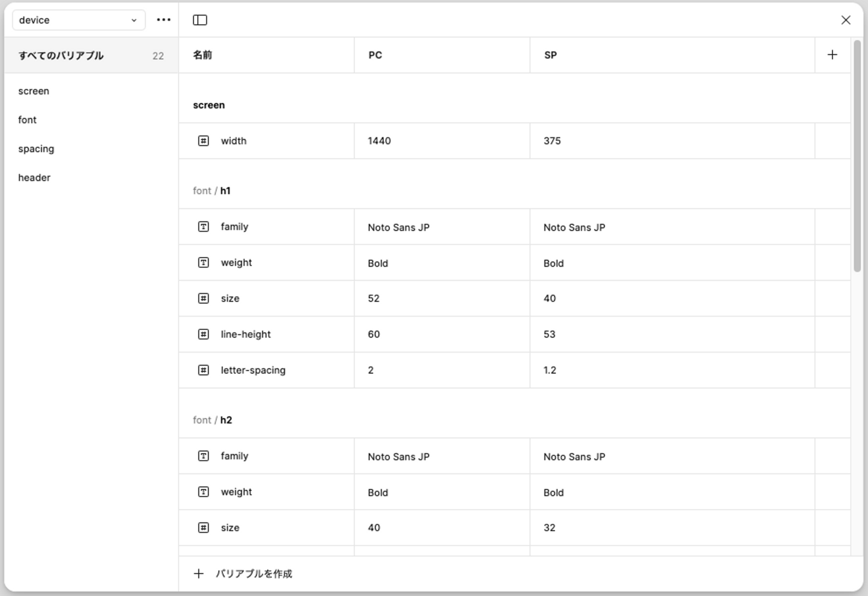
Task: Click the number icon beside h1 letter-spacing
Action: tap(204, 370)
